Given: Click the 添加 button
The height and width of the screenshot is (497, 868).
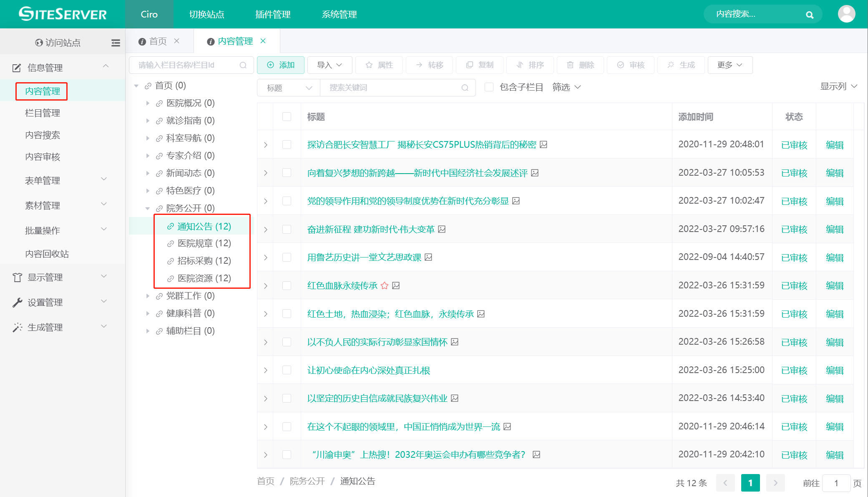Looking at the screenshot, I should click(x=281, y=65).
